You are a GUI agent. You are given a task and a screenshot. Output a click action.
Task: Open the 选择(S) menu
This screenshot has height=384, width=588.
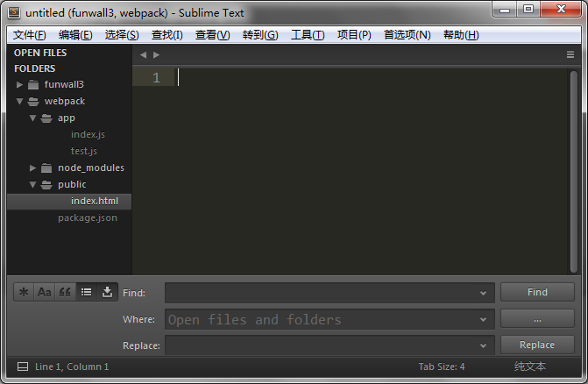[x=122, y=35]
